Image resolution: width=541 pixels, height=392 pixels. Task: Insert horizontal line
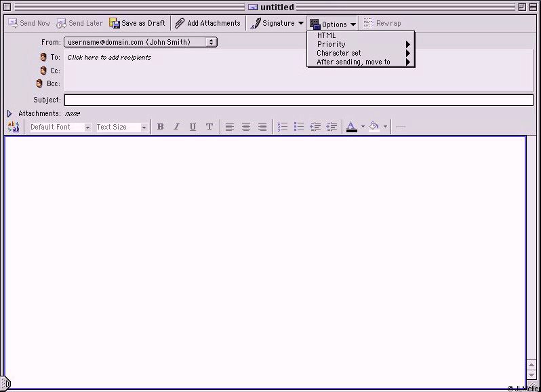tap(400, 127)
